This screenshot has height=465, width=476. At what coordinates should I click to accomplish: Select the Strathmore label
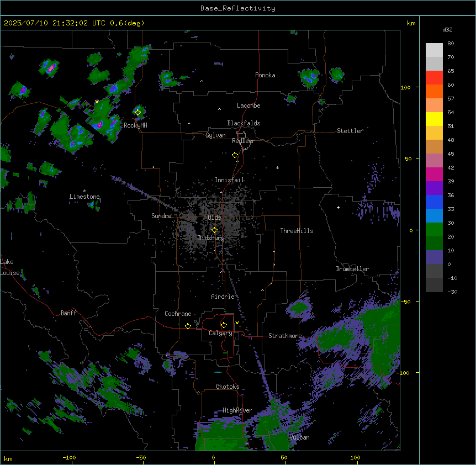coord(285,336)
